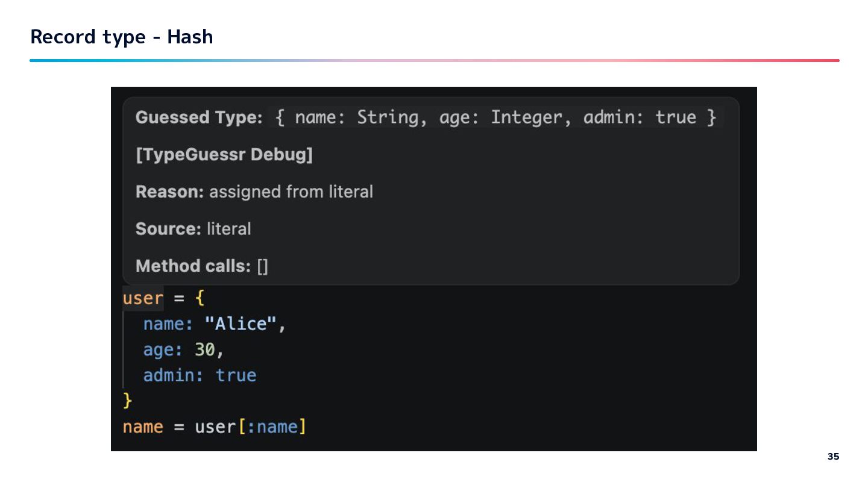Click the highlighted "user" variable

point(143,298)
